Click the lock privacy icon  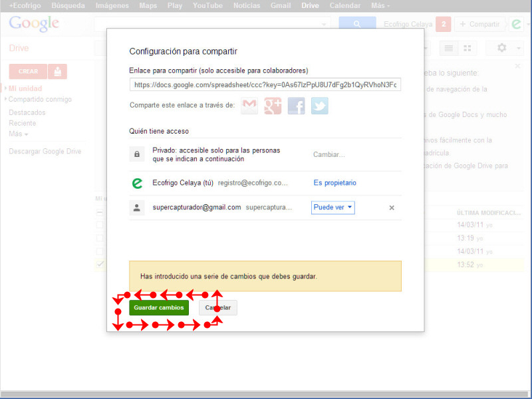click(x=137, y=154)
